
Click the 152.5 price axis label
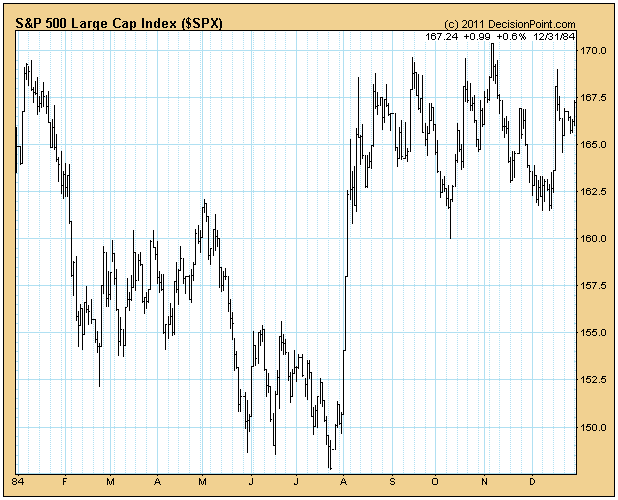pyautogui.click(x=592, y=380)
